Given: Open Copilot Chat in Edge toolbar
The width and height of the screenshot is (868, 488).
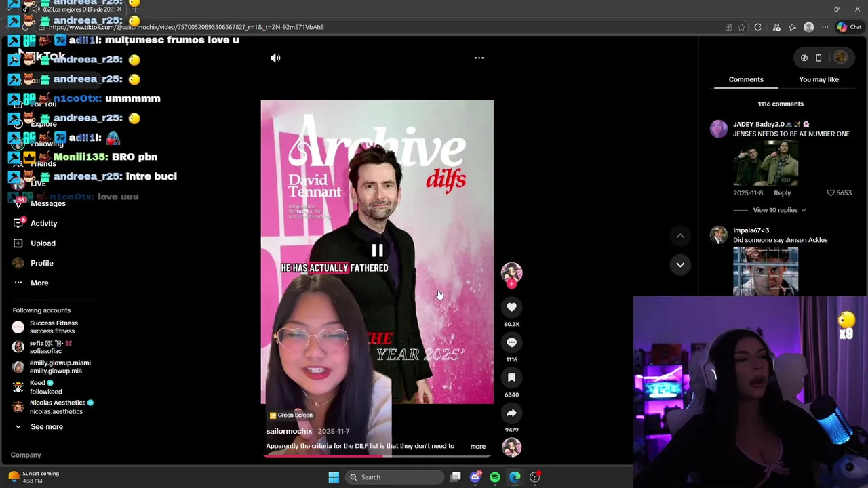Looking at the screenshot, I should point(849,27).
